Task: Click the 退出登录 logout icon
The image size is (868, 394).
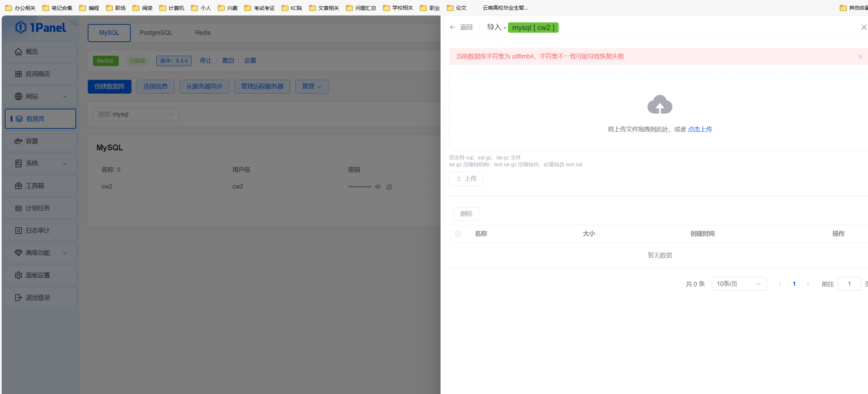Action: click(x=19, y=297)
